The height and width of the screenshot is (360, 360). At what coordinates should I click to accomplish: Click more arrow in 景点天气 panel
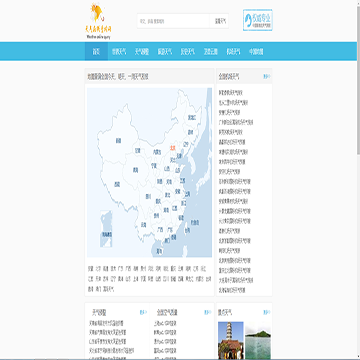[267, 312]
